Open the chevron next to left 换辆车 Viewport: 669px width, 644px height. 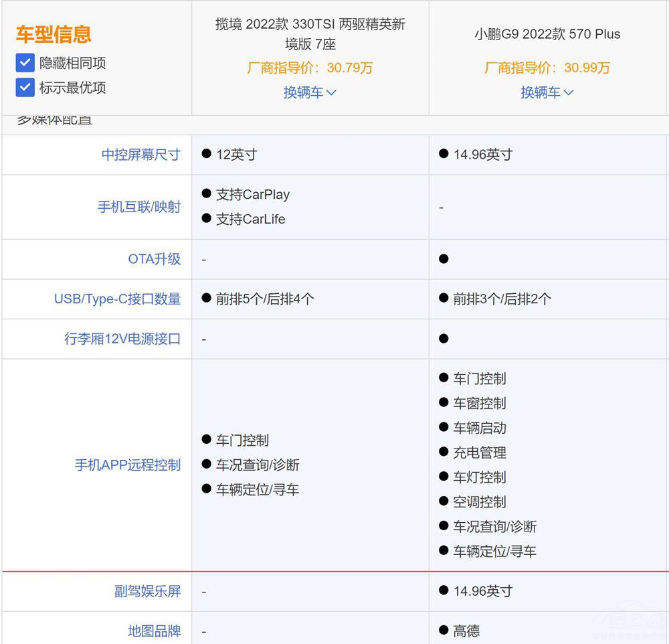pyautogui.click(x=332, y=92)
